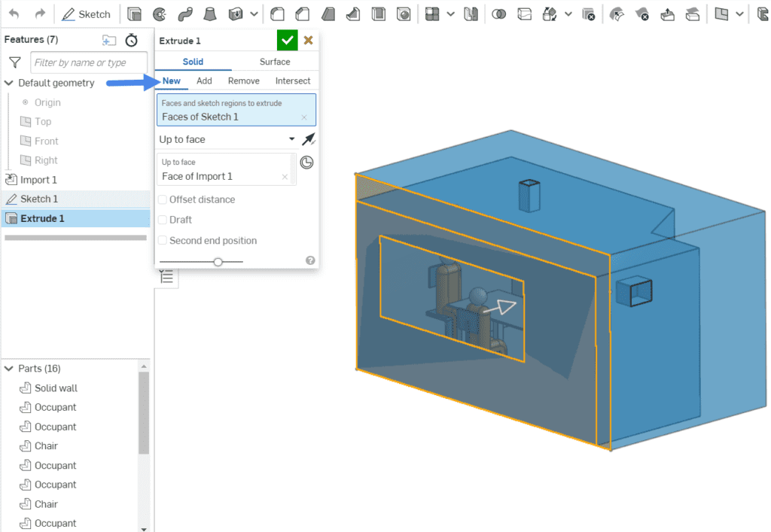The width and height of the screenshot is (771, 532).
Task: Select the Fillet tool
Action: [x=277, y=14]
